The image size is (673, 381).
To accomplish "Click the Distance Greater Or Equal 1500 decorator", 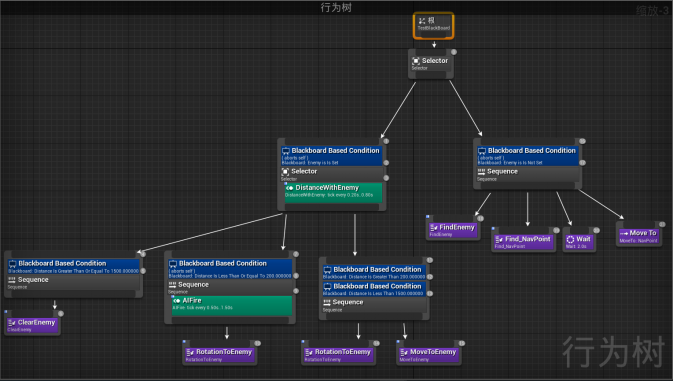I will [x=73, y=266].
